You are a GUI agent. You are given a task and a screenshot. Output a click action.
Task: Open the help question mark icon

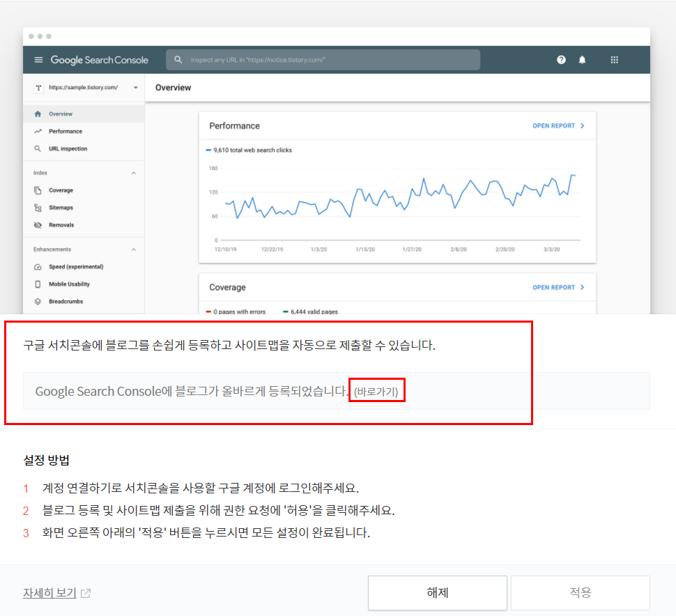coord(561,60)
